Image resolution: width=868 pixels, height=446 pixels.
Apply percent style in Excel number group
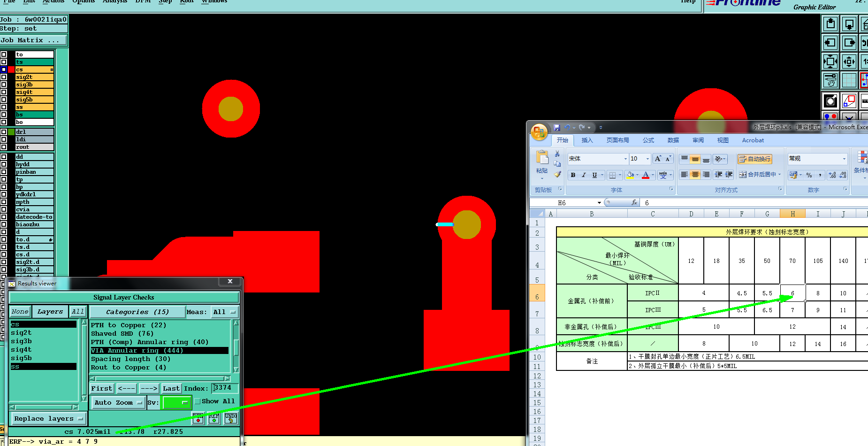(x=809, y=175)
